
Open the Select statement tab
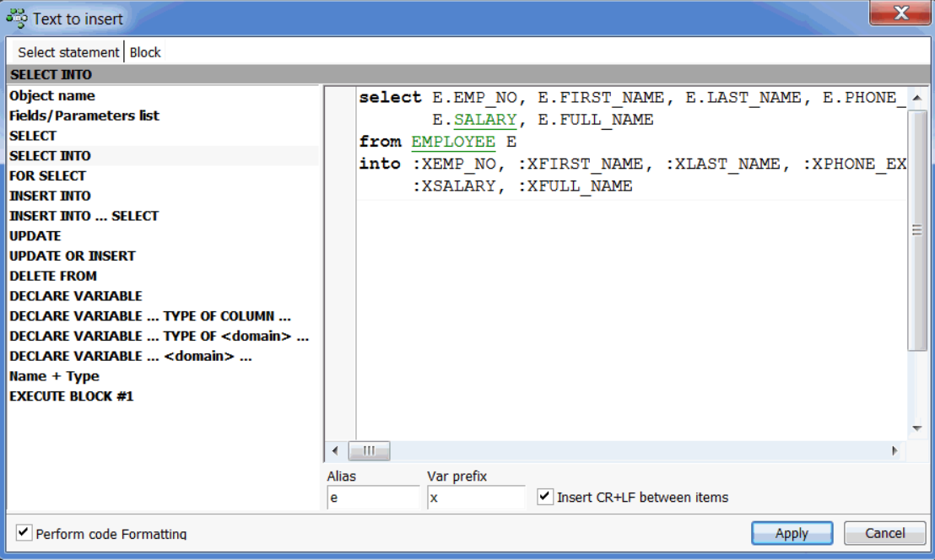pyautogui.click(x=68, y=52)
